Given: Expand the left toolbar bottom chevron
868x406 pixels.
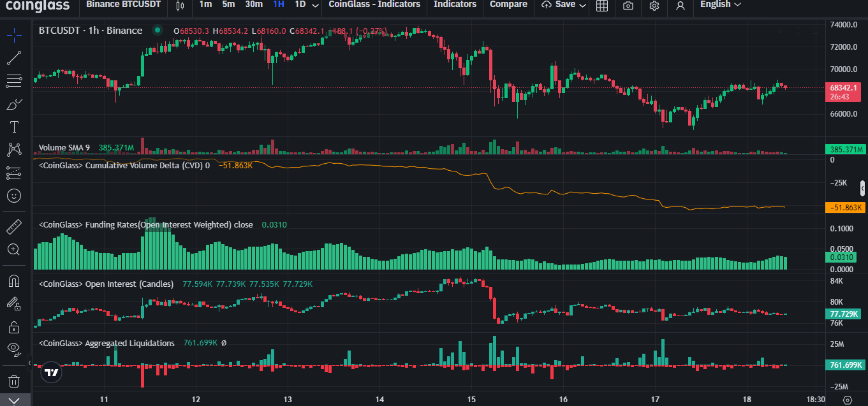Looking at the screenshot, I should coord(14,400).
